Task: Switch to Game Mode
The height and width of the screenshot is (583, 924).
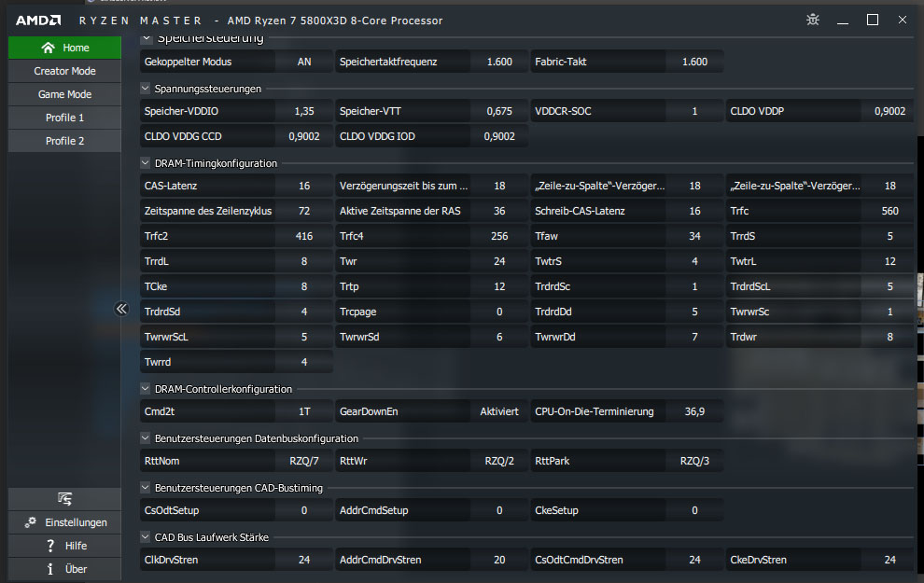Action: 64,94
